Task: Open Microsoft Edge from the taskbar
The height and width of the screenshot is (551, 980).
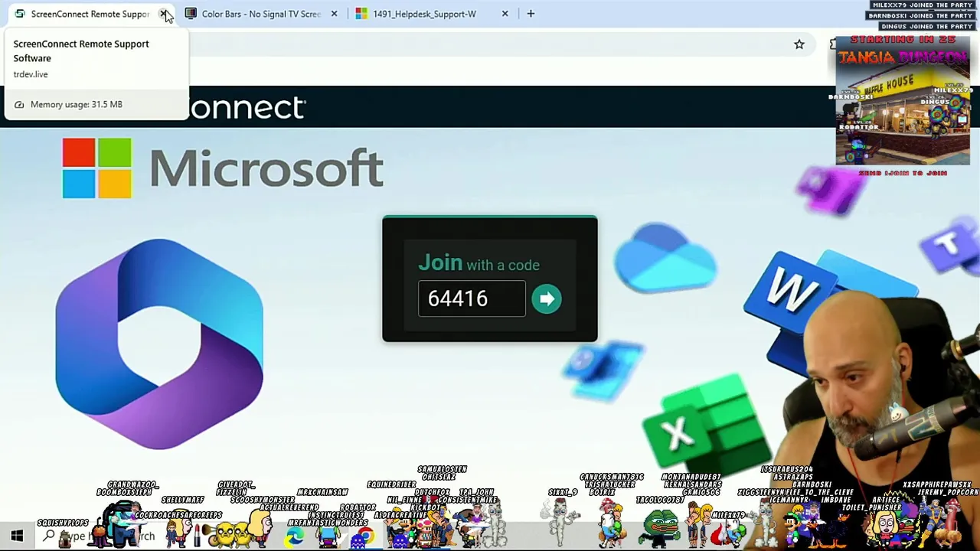Action: coord(295,537)
